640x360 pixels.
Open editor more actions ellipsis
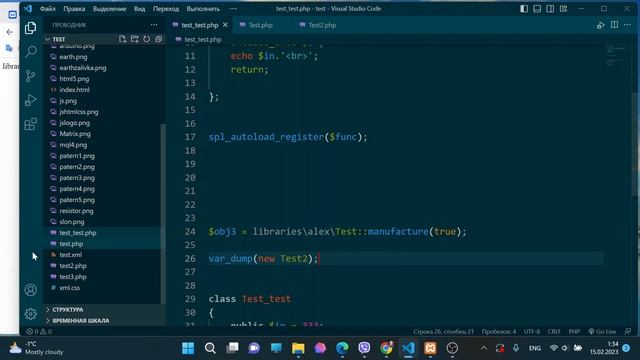[x=627, y=25]
